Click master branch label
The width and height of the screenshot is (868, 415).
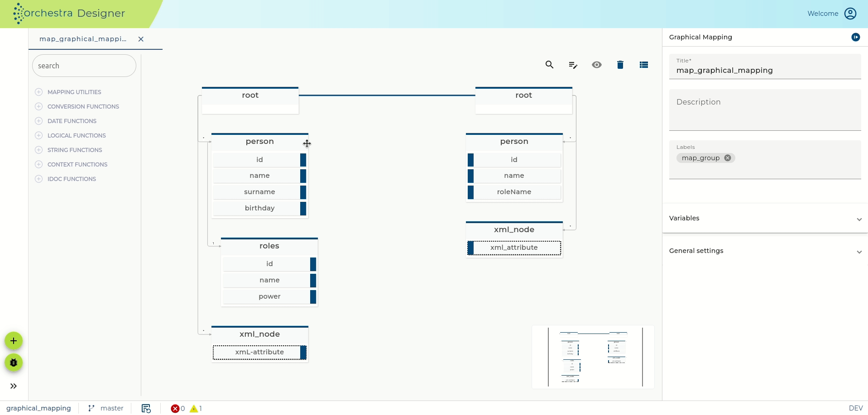[x=112, y=408]
